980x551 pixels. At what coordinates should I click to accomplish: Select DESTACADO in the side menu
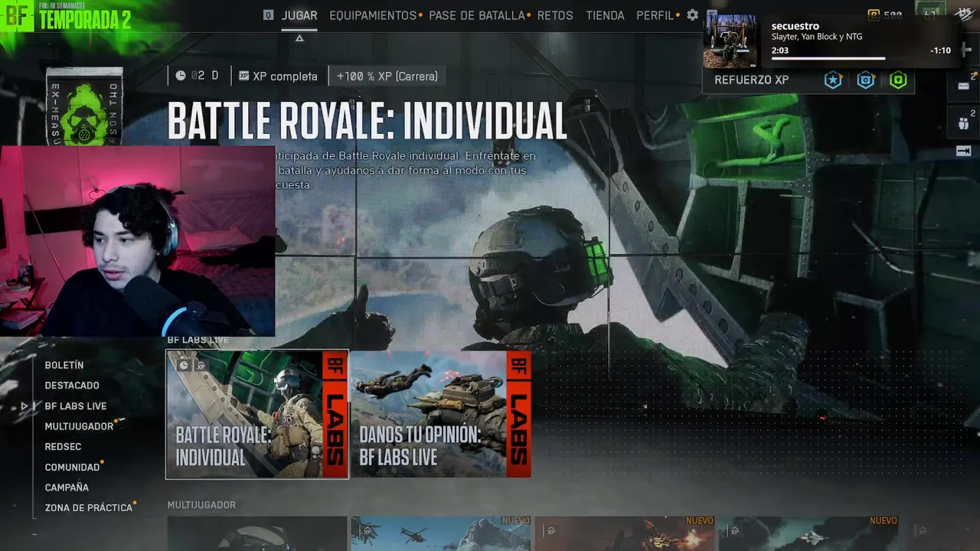pos(72,385)
